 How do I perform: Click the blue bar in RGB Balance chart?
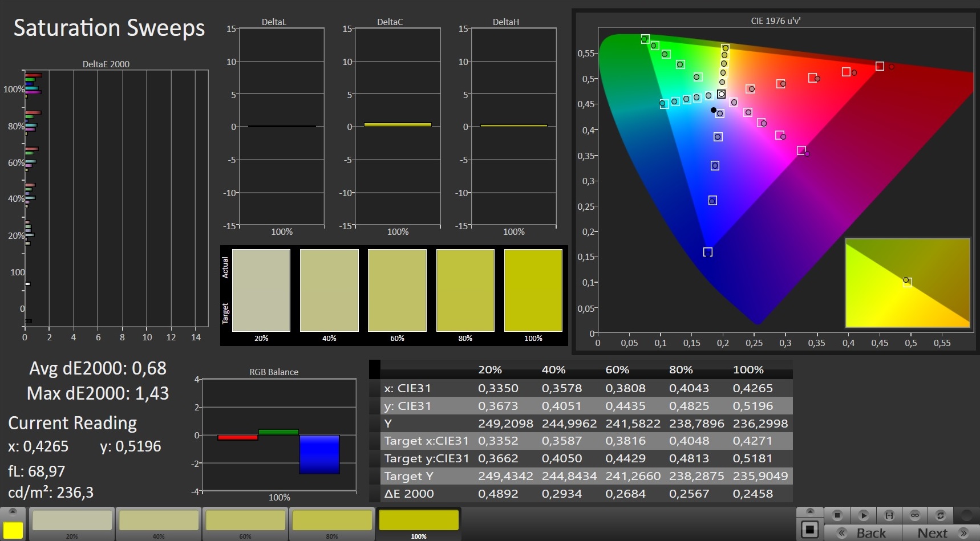click(x=319, y=454)
